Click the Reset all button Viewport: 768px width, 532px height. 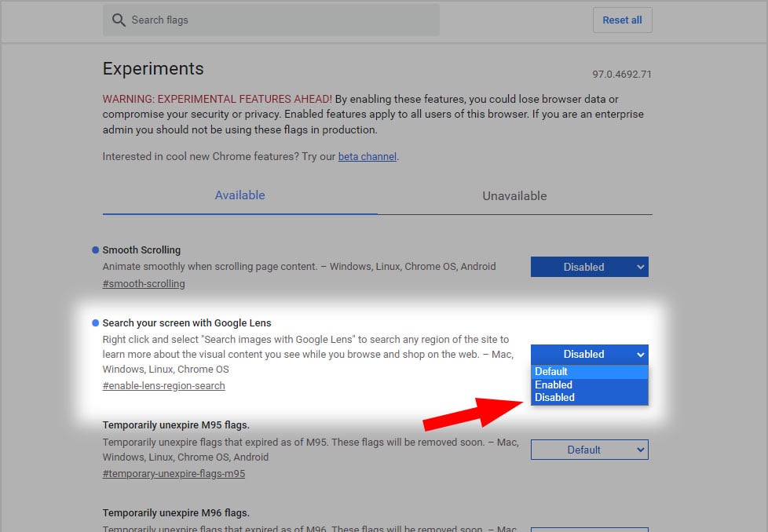pos(622,20)
